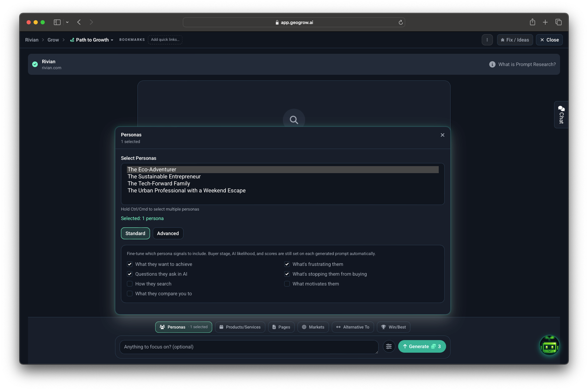Uncheck What's stopping them from buying
Screen dimensions: 588x390
pyautogui.click(x=287, y=274)
